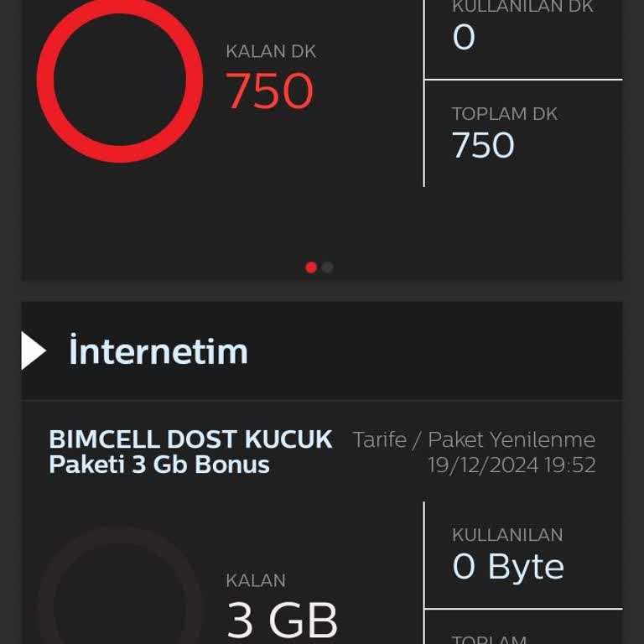
Task: Select the 3 GB remaining data value
Action: (x=283, y=621)
